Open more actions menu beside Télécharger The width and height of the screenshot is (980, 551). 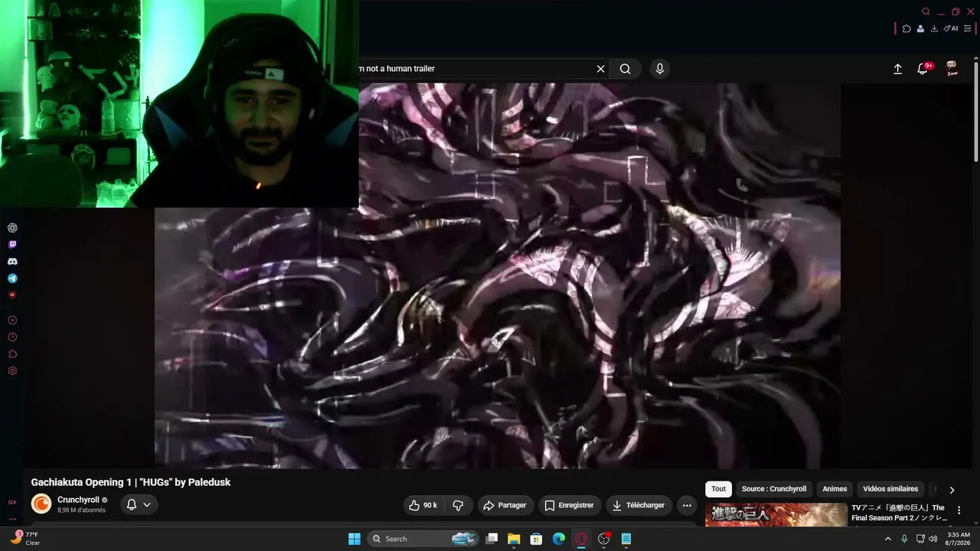click(687, 505)
